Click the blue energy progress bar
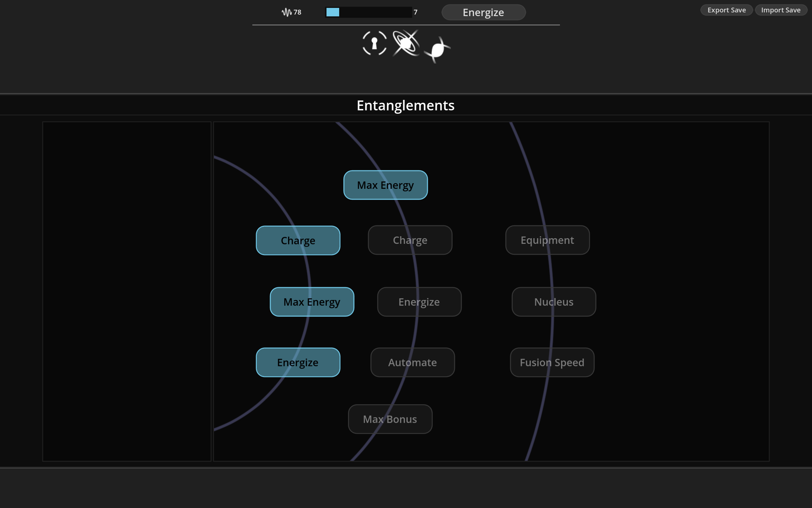 [x=369, y=12]
